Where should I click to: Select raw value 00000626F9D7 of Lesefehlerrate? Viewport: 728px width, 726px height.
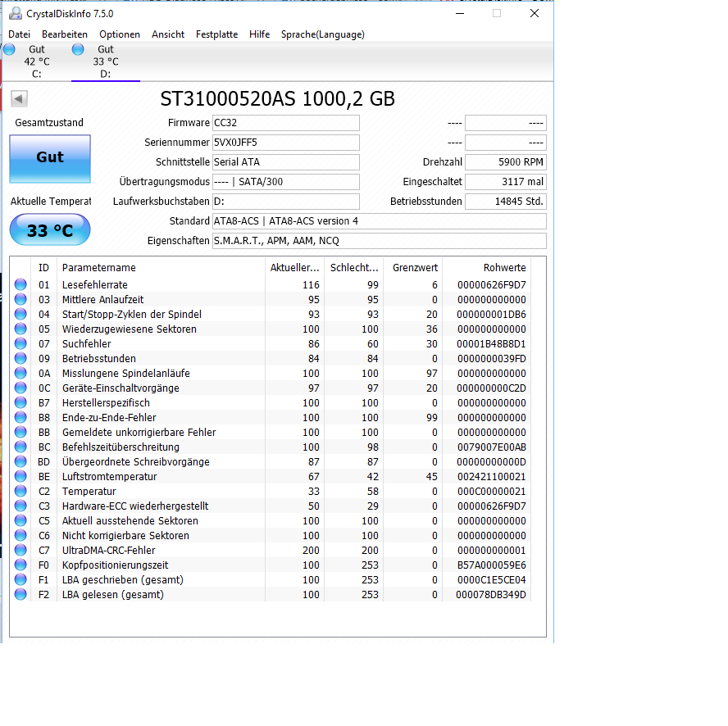(x=492, y=285)
